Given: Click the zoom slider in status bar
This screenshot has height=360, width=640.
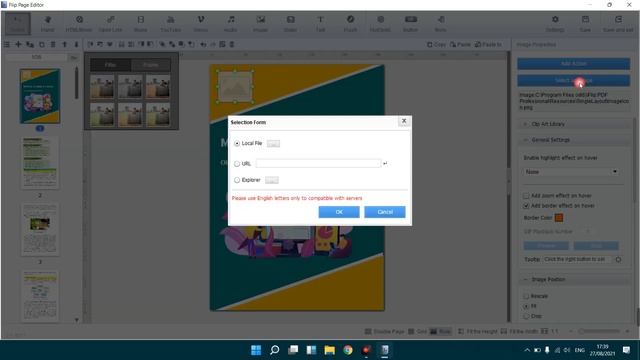Looking at the screenshot, I should pos(600,331).
